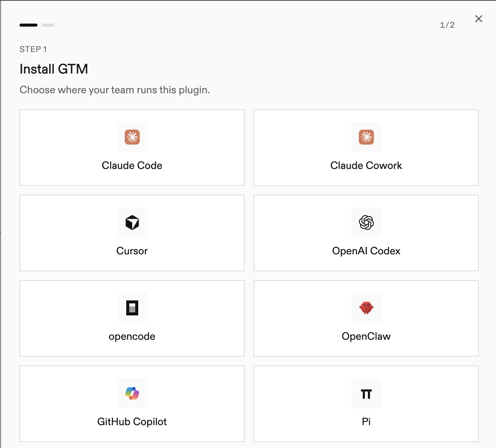The height and width of the screenshot is (448, 496).
Task: Click the Pi symbol icon
Action: pyautogui.click(x=366, y=394)
